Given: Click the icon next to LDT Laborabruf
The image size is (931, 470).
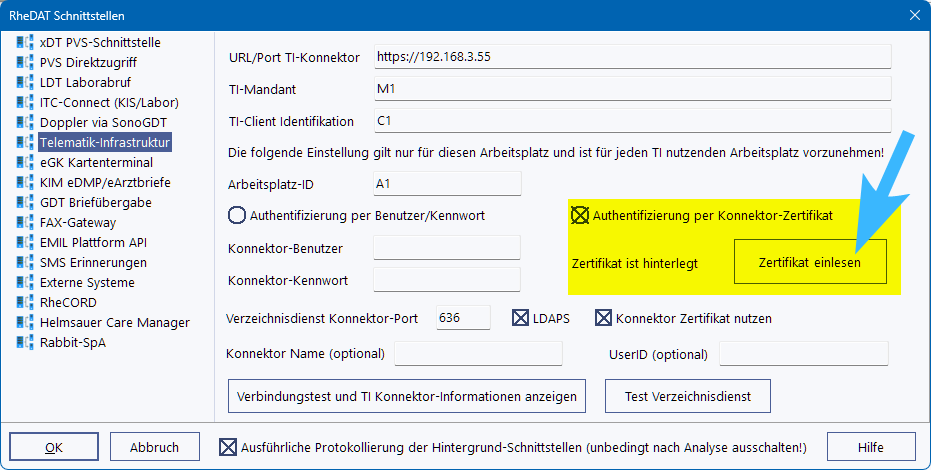Looking at the screenshot, I should pos(25,83).
